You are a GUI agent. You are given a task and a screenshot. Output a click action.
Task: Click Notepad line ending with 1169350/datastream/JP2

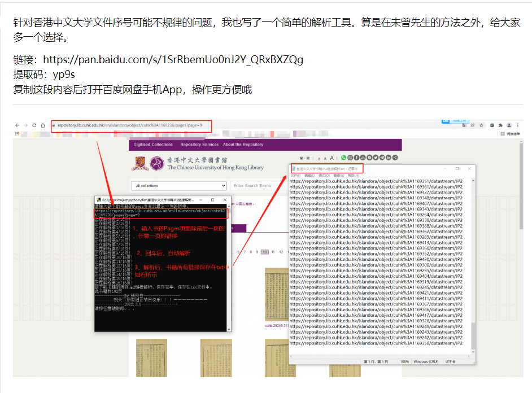[376, 343]
